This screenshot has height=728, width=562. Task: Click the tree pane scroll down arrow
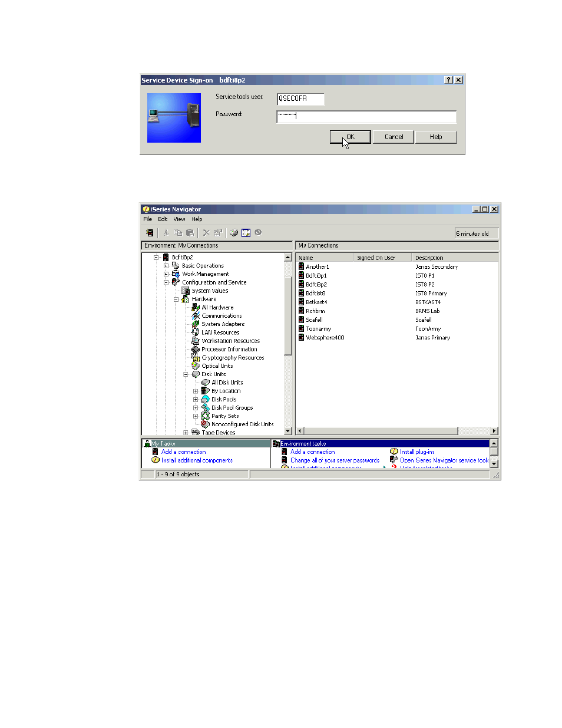pyautogui.click(x=288, y=431)
